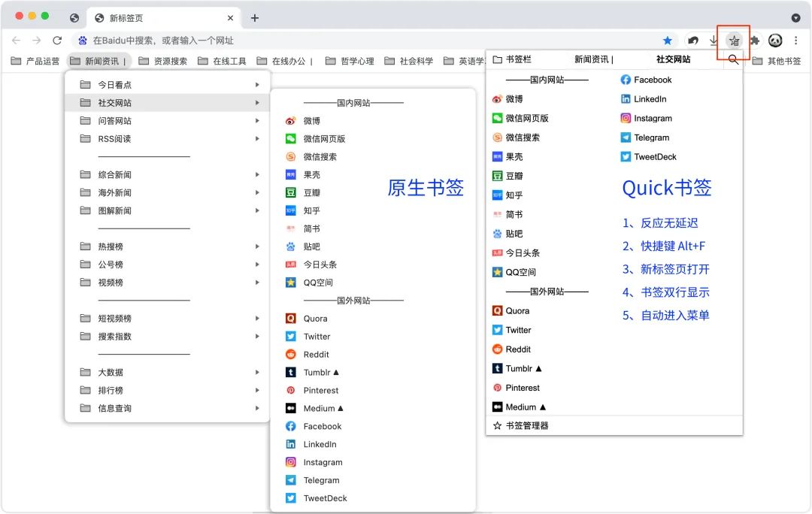
Task: Close the 新标签页 tab
Action: pyautogui.click(x=231, y=18)
